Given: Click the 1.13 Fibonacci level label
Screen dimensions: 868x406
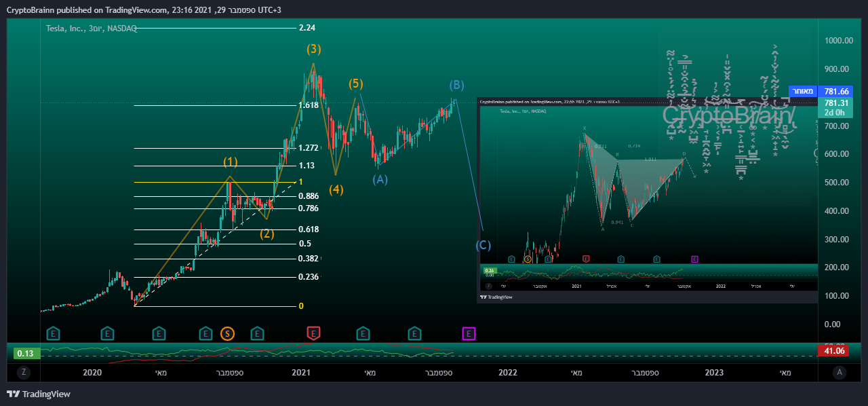Looking at the screenshot, I should coord(307,166).
